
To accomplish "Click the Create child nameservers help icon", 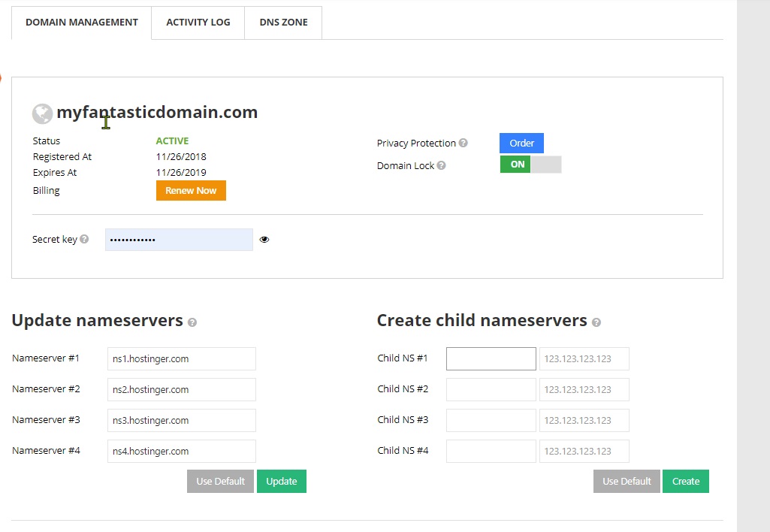I will click(596, 322).
